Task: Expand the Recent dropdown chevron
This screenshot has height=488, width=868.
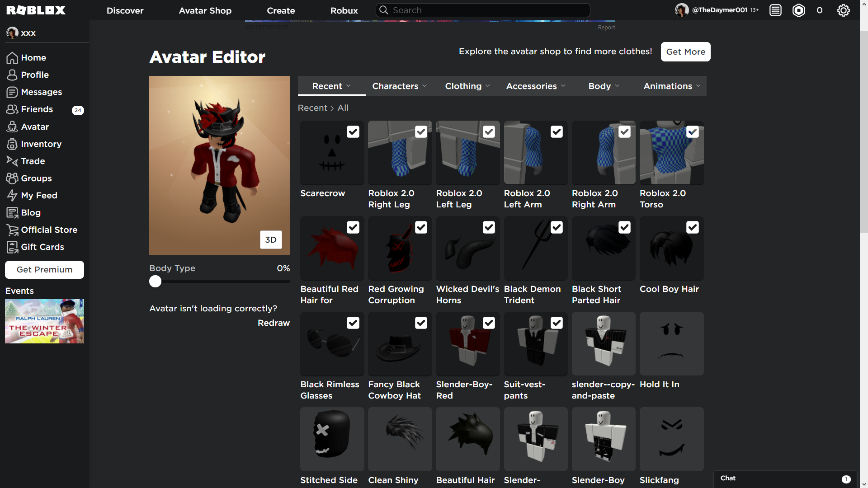Action: click(x=349, y=86)
